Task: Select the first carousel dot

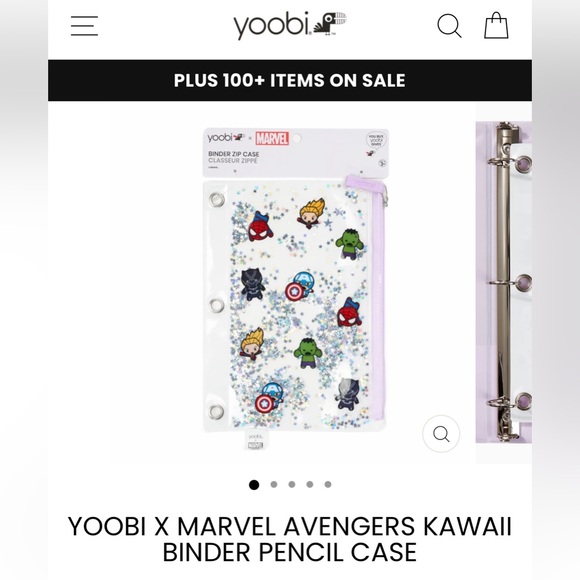Action: click(254, 485)
